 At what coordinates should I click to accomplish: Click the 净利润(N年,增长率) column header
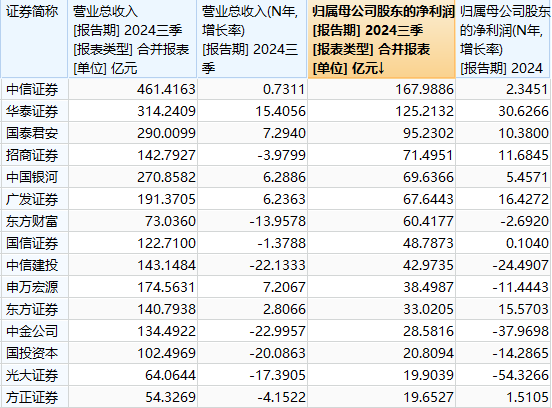click(504, 39)
